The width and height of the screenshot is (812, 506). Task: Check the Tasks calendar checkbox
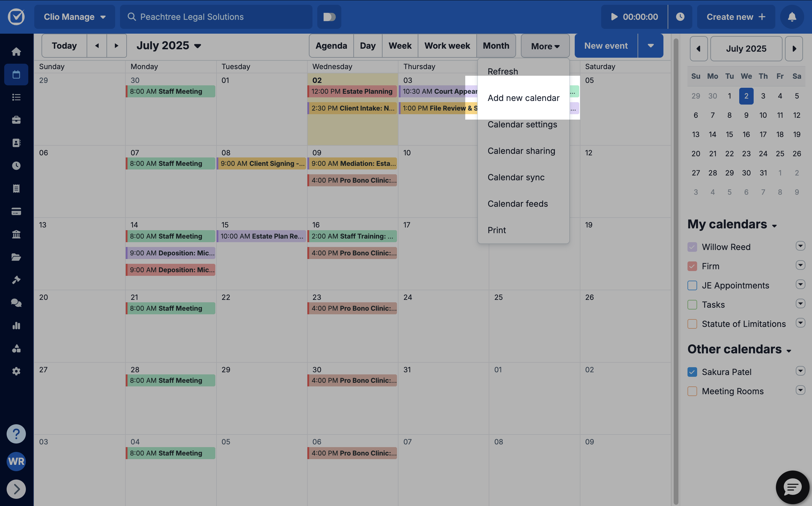[x=692, y=305]
